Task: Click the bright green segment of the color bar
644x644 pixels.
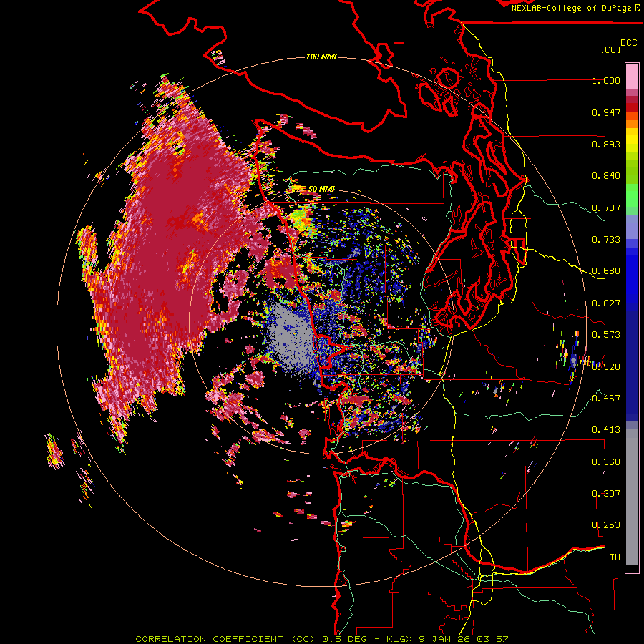Action: pyautogui.click(x=632, y=195)
